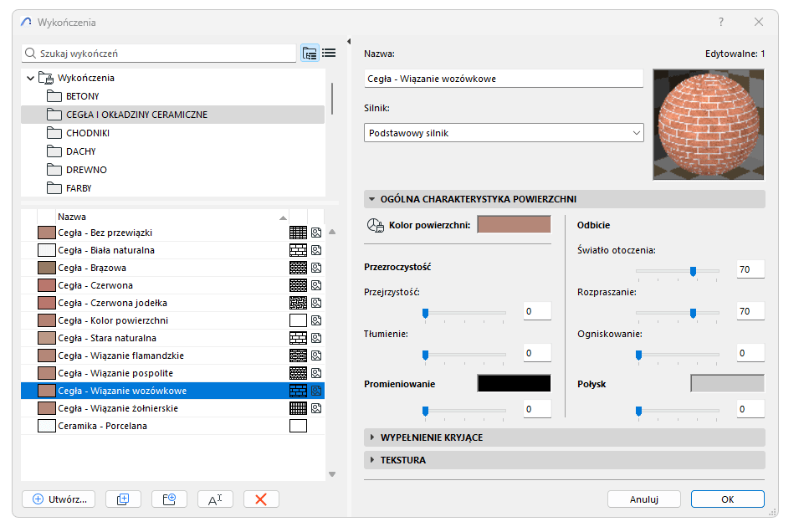Image resolution: width=804 pixels, height=532 pixels.
Task: Select the CEGŁA I OKŁADZINY CERAMICZNE folder
Action: click(173, 115)
